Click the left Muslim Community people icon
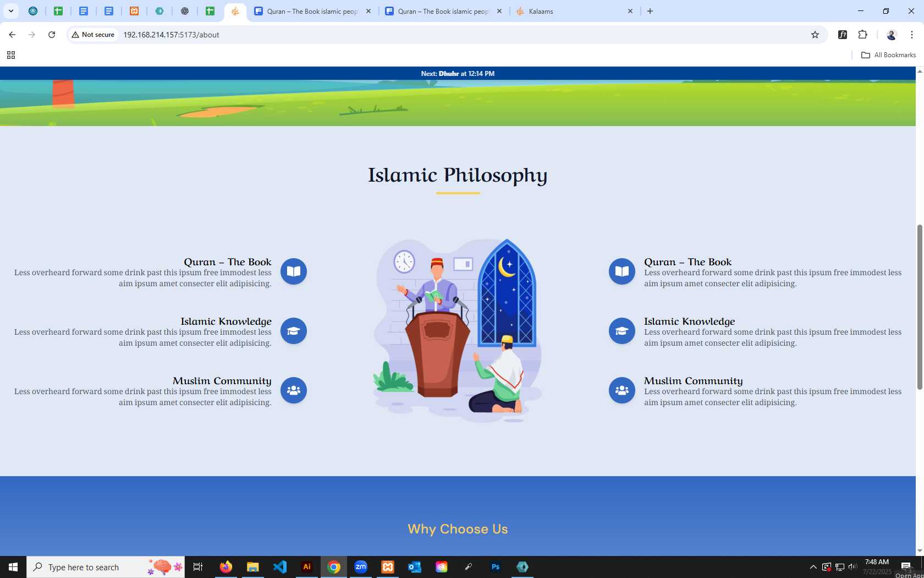 pos(294,390)
